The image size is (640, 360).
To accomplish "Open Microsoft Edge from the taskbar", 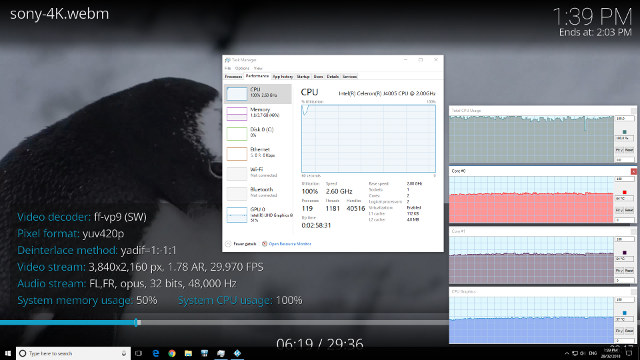I will (156, 353).
